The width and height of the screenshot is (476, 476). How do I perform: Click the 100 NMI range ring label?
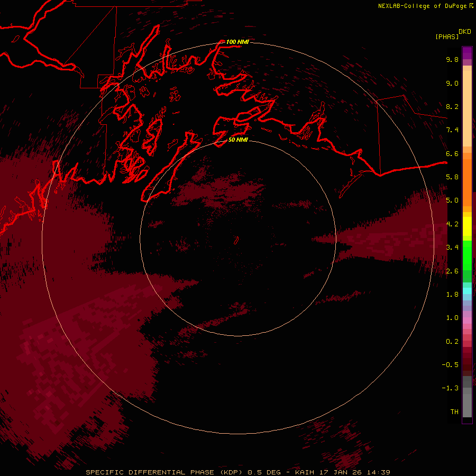(237, 42)
